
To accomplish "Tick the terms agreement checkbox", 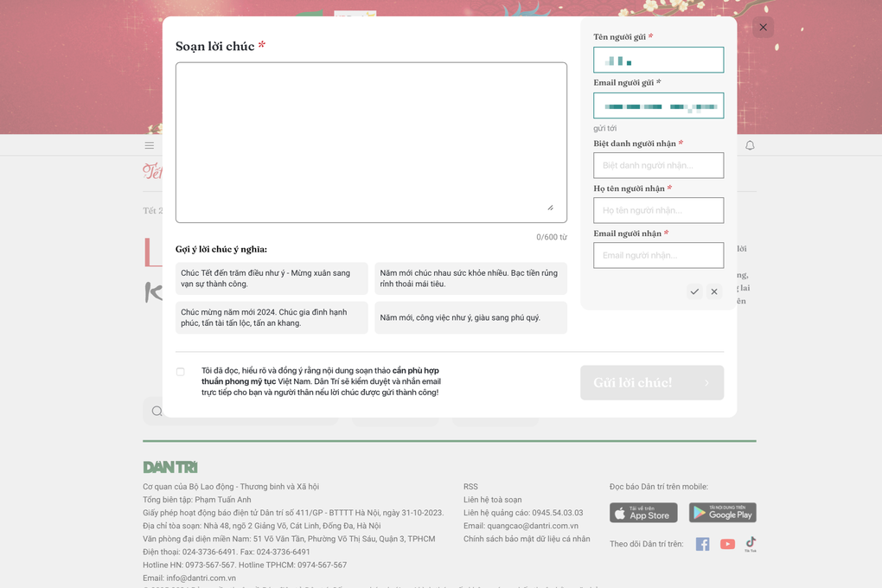I will pos(181,372).
